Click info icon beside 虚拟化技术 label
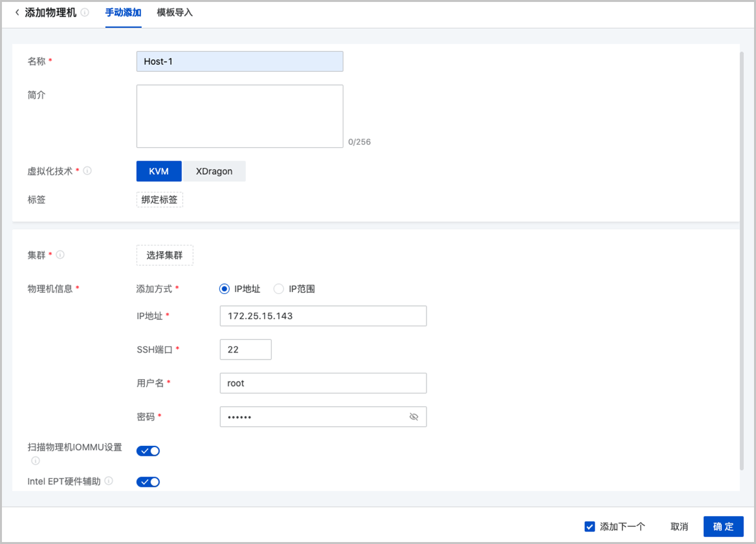The height and width of the screenshot is (544, 756). (88, 171)
